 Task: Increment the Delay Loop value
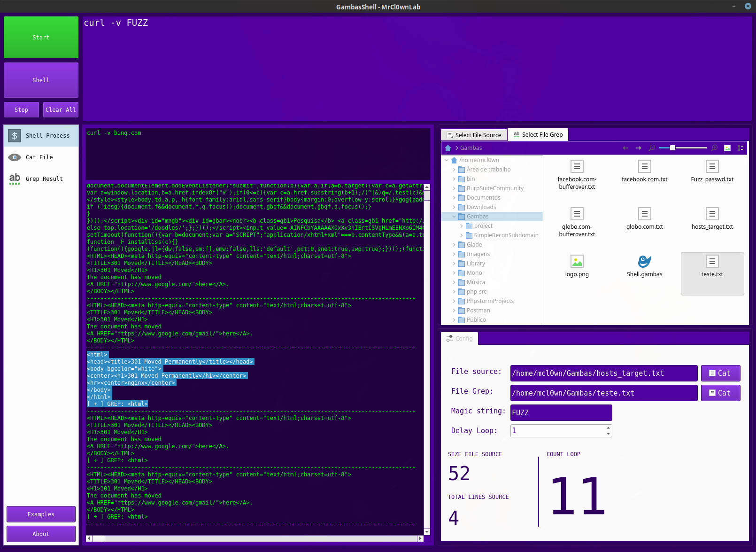(x=609, y=428)
